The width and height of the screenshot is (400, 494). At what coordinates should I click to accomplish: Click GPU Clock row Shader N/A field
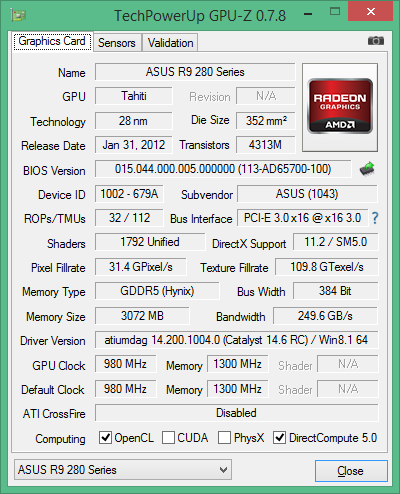coord(348,364)
